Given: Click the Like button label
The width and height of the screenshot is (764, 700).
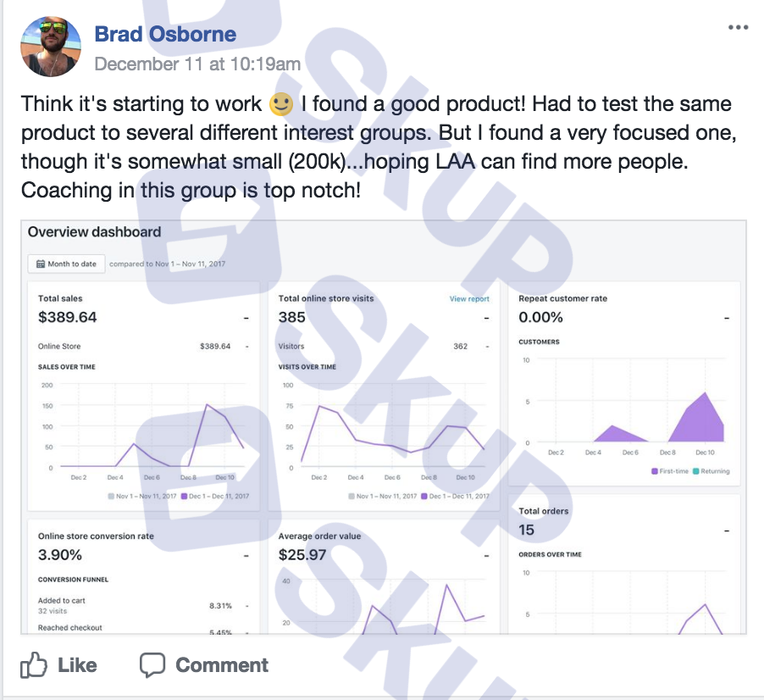Looking at the screenshot, I should pyautogui.click(x=77, y=665).
